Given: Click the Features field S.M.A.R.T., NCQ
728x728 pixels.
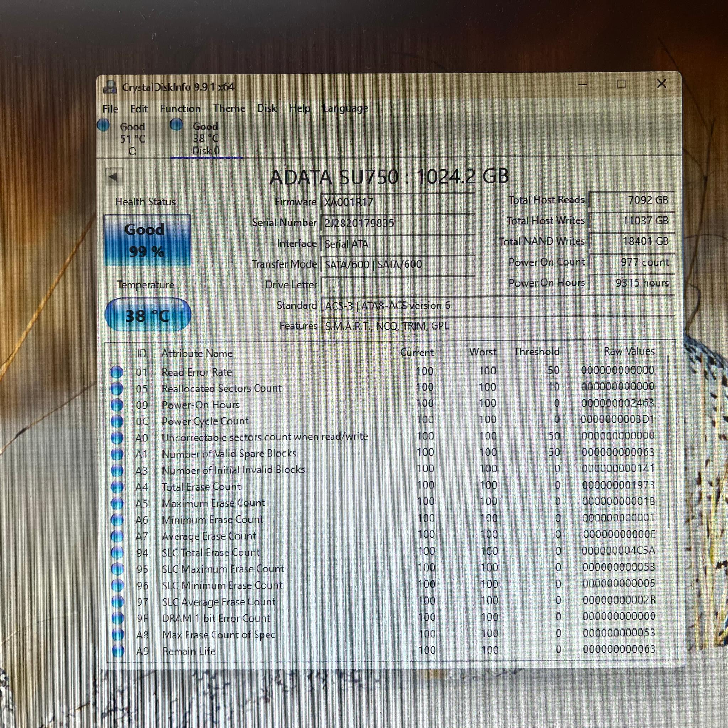Looking at the screenshot, I should 497,326.
